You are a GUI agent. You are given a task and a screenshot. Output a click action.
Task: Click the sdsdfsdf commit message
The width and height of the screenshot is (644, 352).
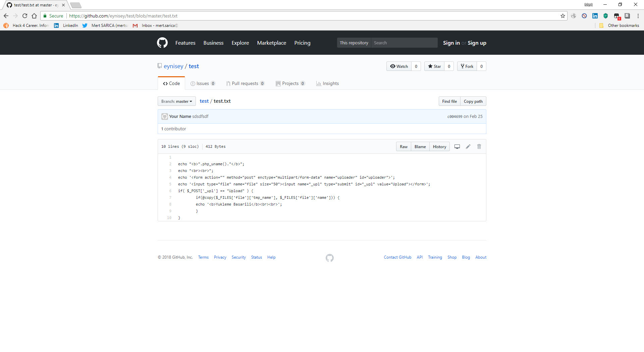[x=200, y=116]
